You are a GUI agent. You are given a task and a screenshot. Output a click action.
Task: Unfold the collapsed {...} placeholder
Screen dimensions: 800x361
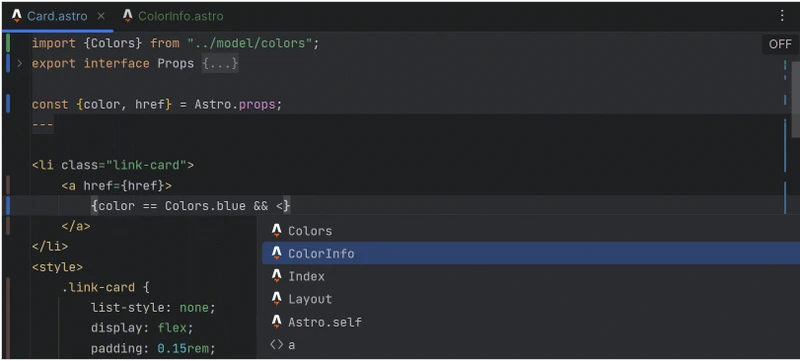click(x=220, y=64)
